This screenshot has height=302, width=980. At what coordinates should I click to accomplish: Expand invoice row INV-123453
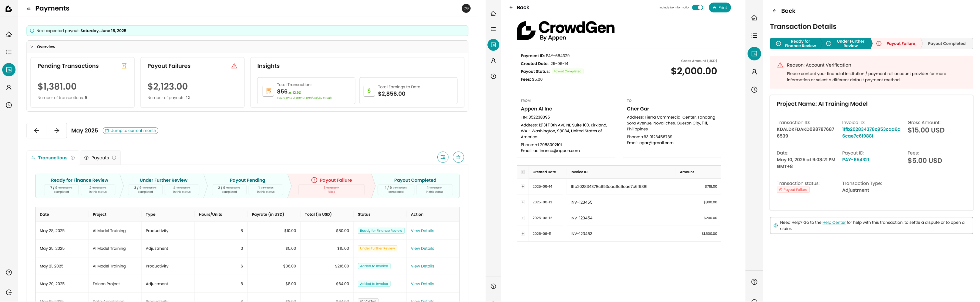(523, 234)
